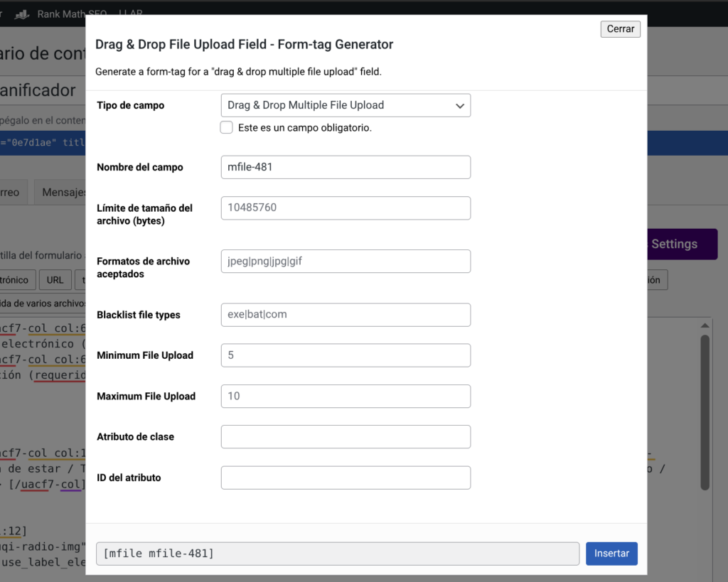Viewport: 728px width, 582px height.
Task: Click the Atributo de clase input
Action: (x=346, y=437)
